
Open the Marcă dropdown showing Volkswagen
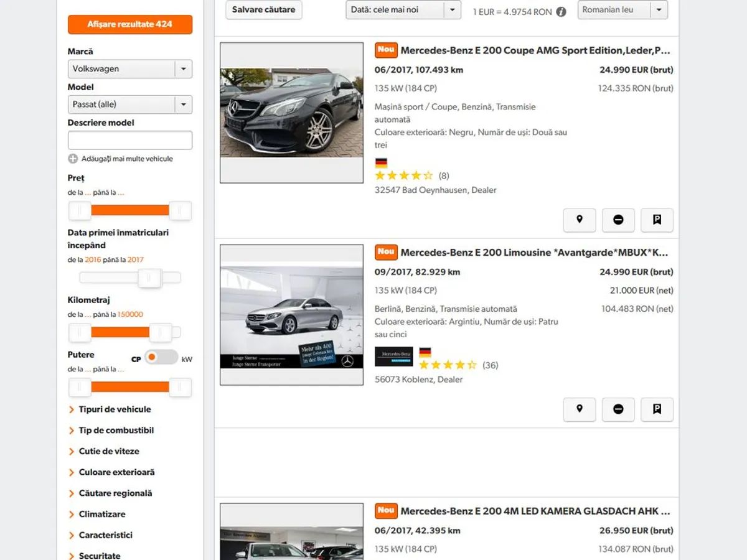pyautogui.click(x=129, y=69)
